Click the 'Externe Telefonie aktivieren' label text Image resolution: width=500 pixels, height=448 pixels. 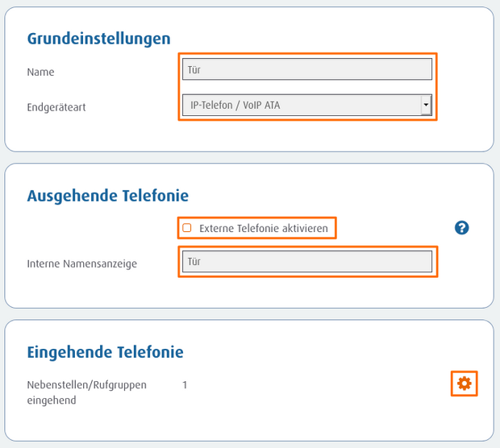(263, 229)
